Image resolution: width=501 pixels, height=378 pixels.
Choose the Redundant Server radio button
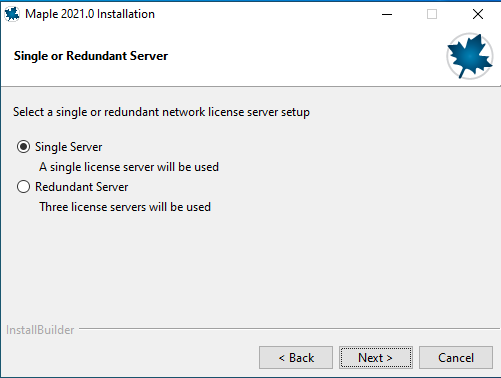(x=23, y=187)
